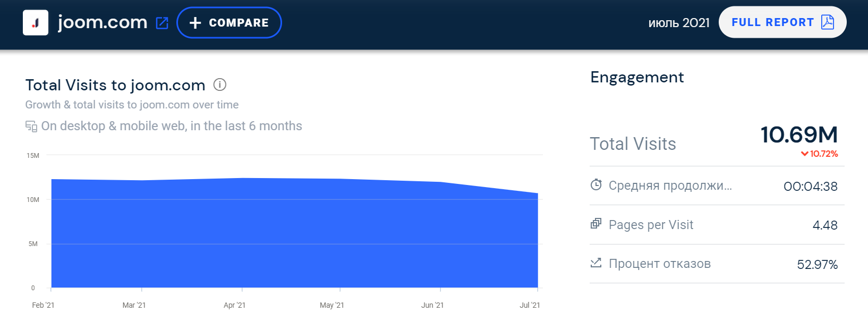Click the Pages per Visit icon
Image resolution: width=868 pixels, height=312 pixels.
pos(596,224)
